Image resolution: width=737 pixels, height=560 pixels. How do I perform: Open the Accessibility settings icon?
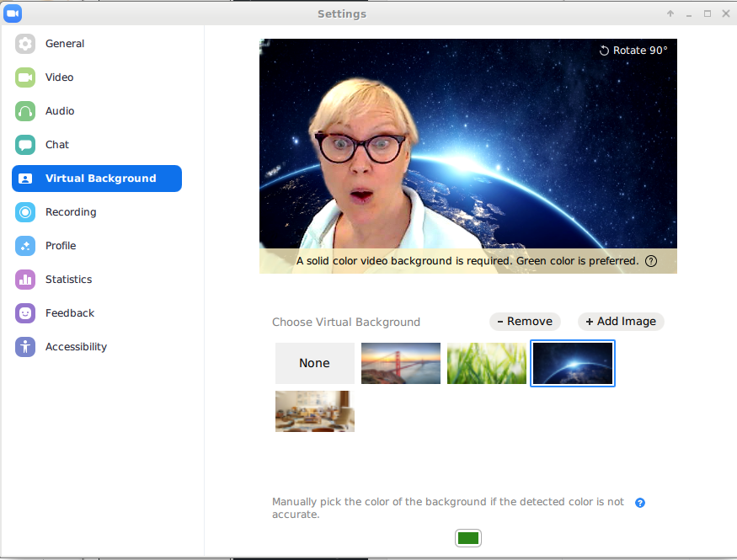[25, 347]
